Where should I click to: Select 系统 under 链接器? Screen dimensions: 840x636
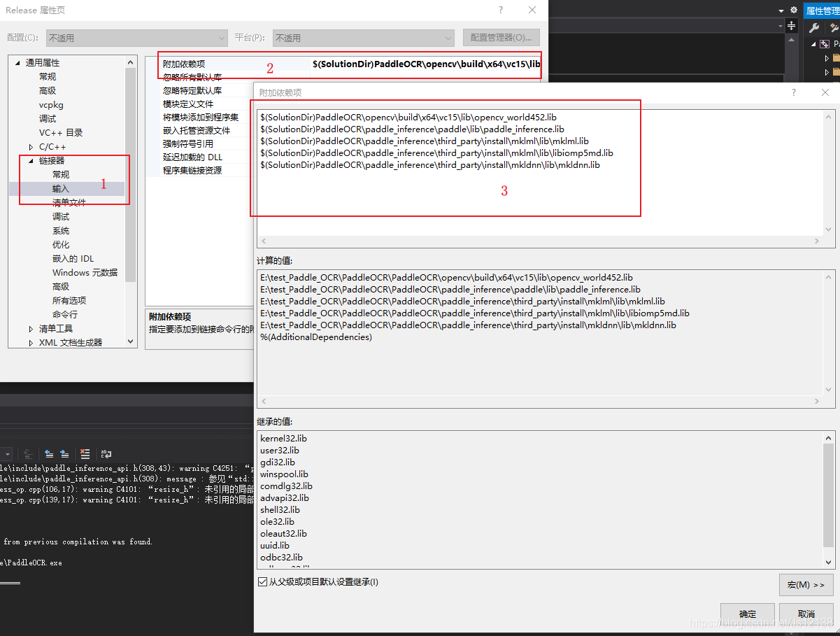(x=61, y=231)
